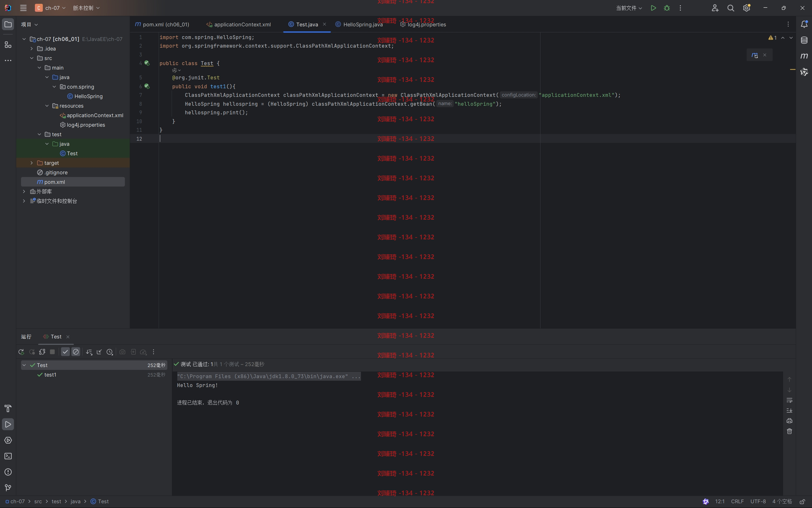Image resolution: width=812 pixels, height=508 pixels.
Task: Open the main hamburger menu
Action: pyautogui.click(x=23, y=8)
